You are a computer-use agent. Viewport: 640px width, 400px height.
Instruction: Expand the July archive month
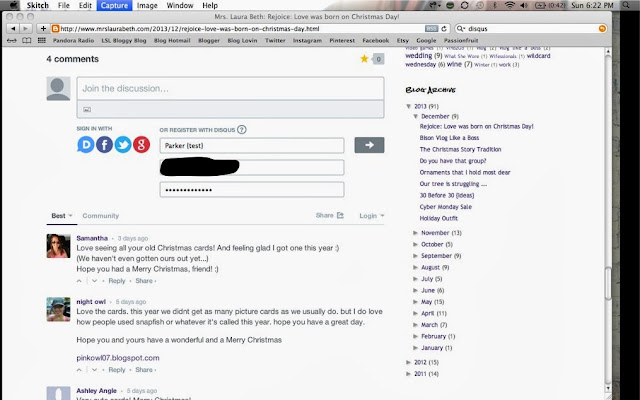416,279
